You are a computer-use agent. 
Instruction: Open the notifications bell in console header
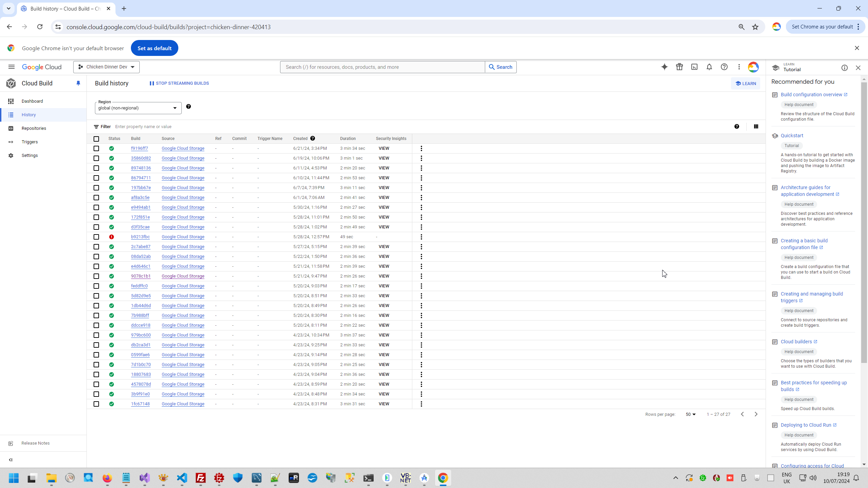[709, 67]
